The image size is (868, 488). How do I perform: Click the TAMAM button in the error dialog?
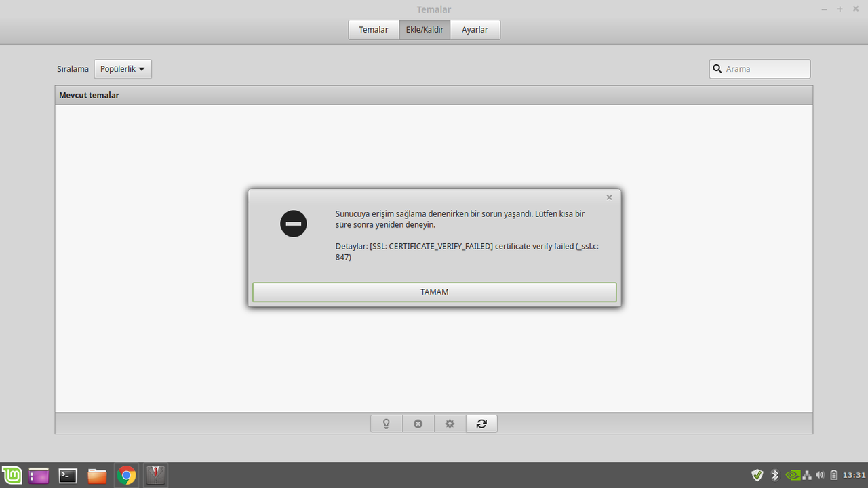(x=434, y=292)
